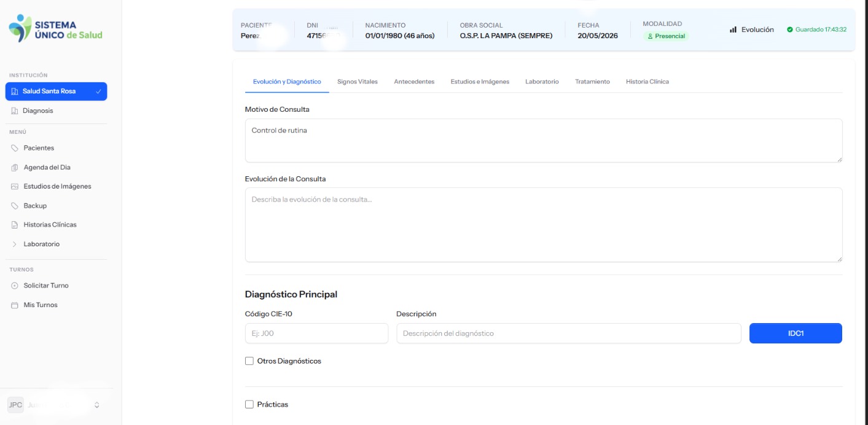Open Historias Clínicas document icon
The width and height of the screenshot is (868, 425).
(x=15, y=225)
